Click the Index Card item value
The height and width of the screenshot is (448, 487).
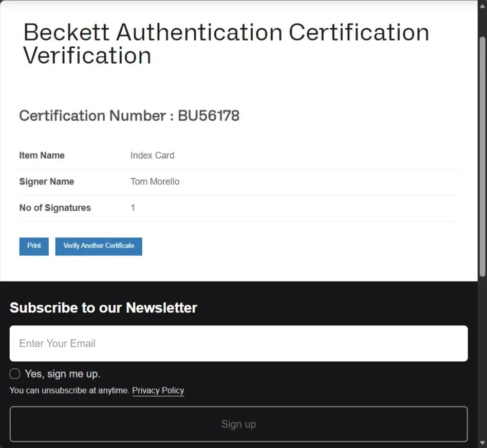153,155
